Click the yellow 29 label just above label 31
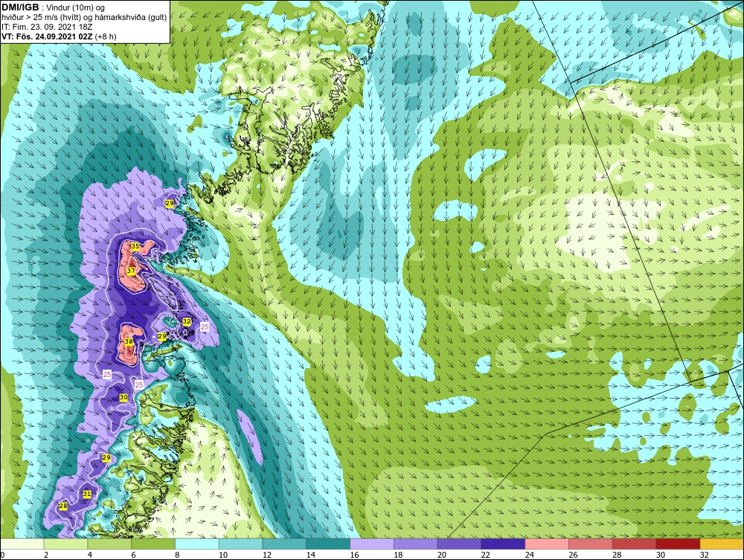The image size is (744, 560). click(106, 457)
